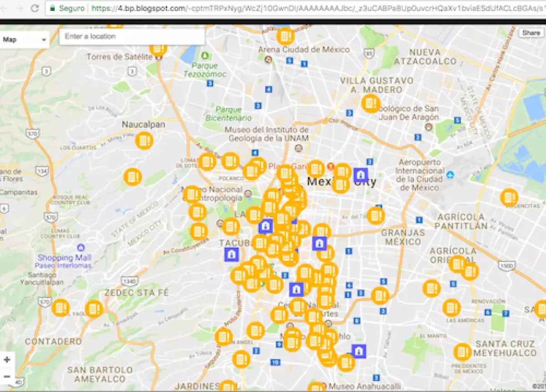Select the orange marker beside Torres de Satélite
Viewport: 546px width, 392px height.
tap(158, 48)
